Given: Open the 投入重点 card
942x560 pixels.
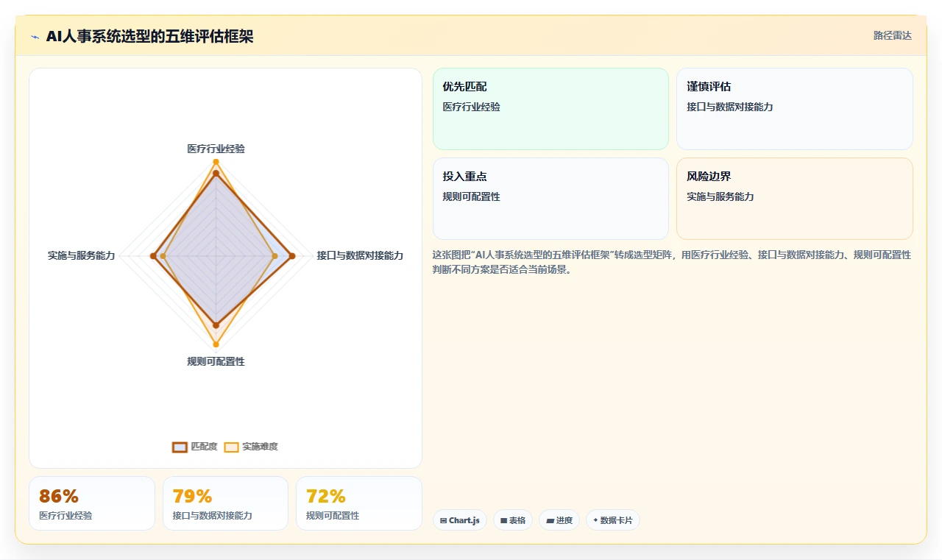Looking at the screenshot, I should tap(550, 199).
